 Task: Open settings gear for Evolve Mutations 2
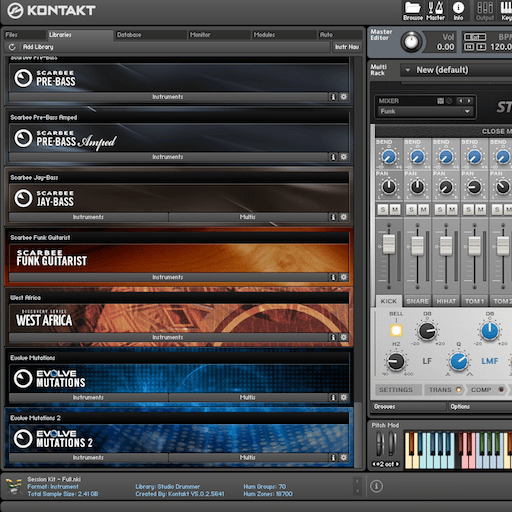tap(343, 458)
